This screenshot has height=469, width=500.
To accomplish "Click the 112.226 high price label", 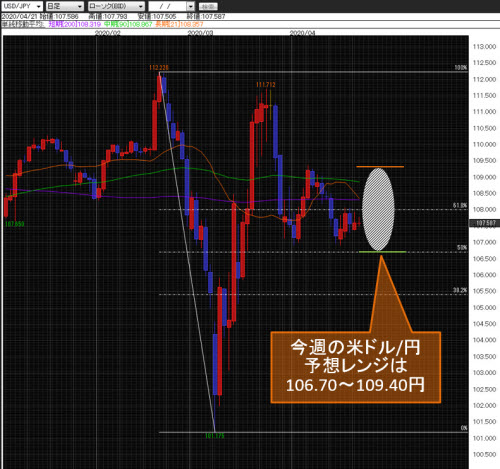I will tap(159, 68).
